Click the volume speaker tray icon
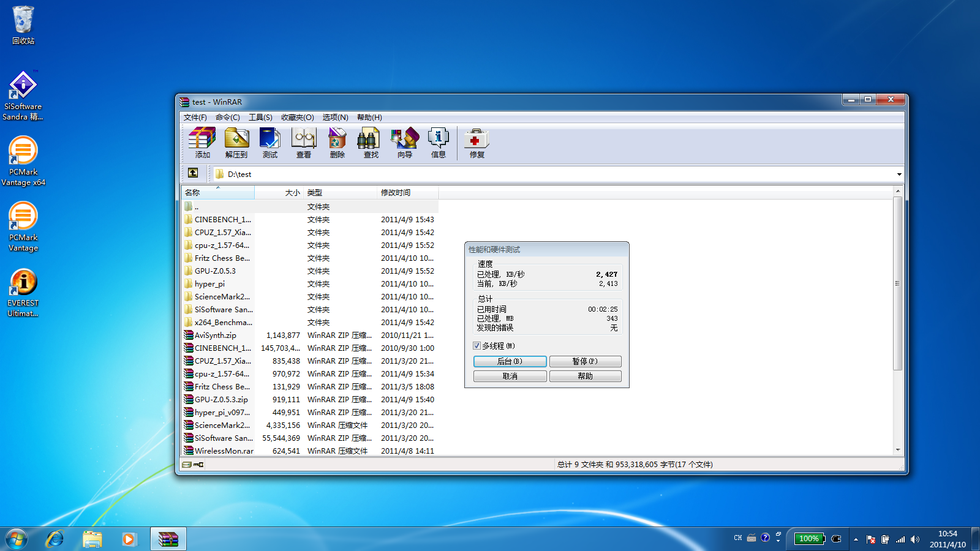 coord(914,539)
